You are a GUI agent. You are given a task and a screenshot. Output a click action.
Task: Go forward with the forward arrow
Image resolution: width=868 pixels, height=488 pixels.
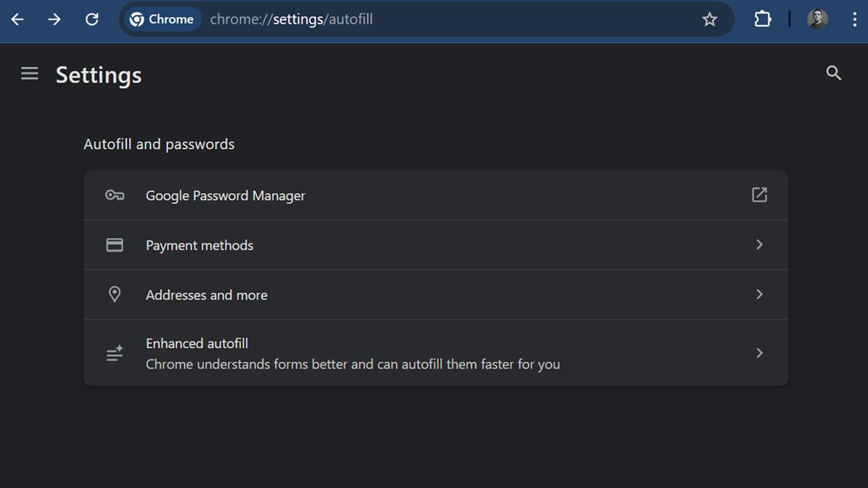pyautogui.click(x=54, y=19)
